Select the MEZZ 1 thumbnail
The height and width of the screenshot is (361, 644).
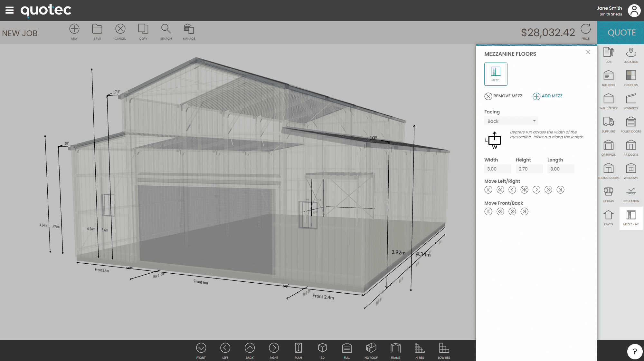coord(496,74)
